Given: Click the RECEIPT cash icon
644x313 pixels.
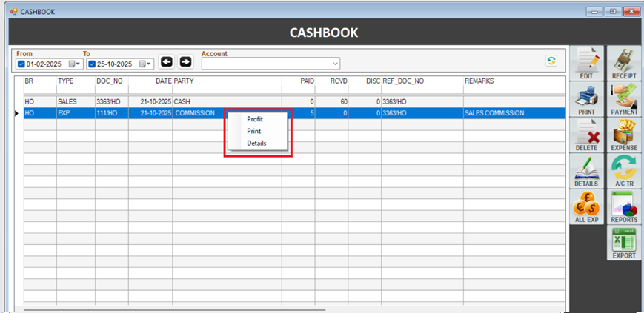Looking at the screenshot, I should tap(624, 63).
